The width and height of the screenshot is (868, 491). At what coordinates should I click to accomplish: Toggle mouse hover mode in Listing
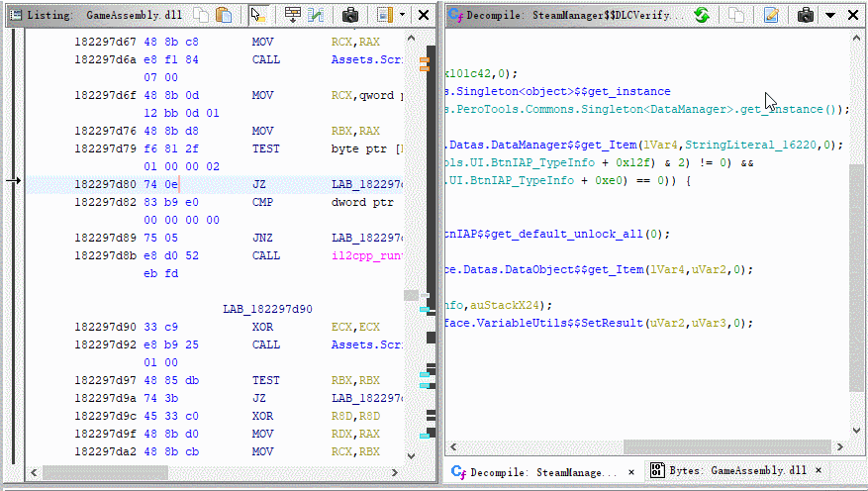click(257, 15)
